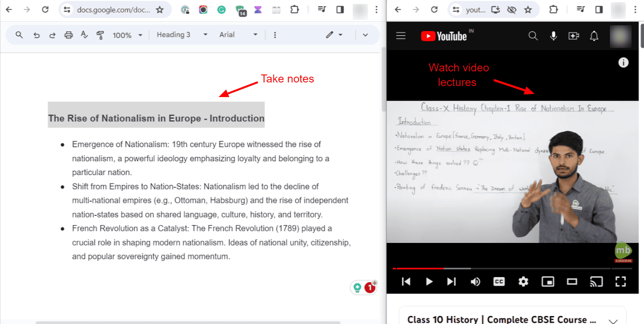Screen dimensions: 644x324
Task: Expand the Arial font dropdown
Action: (x=238, y=35)
